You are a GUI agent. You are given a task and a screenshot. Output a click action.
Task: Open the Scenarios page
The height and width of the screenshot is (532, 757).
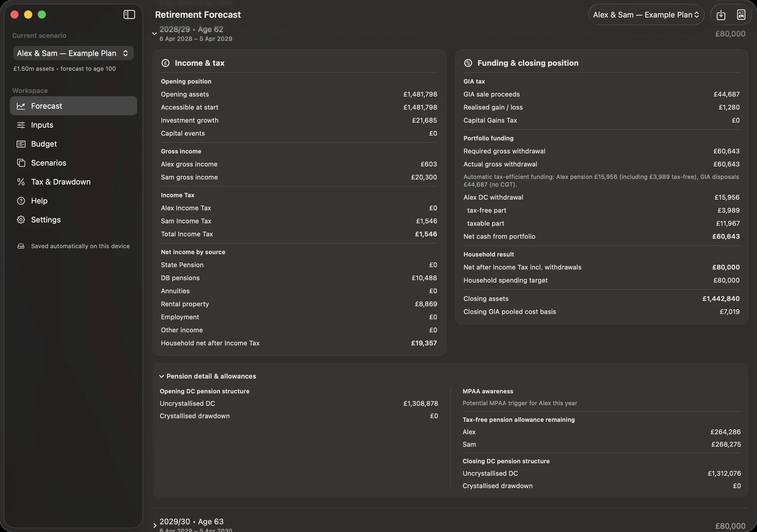tap(73, 163)
